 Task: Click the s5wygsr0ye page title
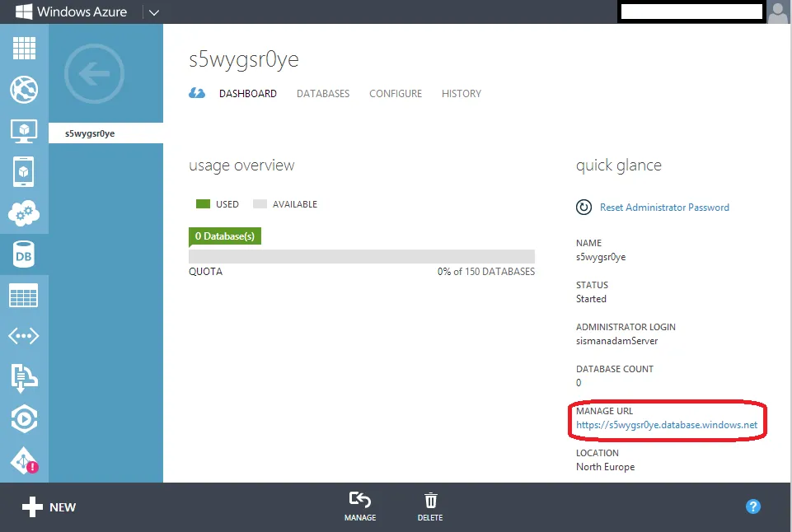244,59
